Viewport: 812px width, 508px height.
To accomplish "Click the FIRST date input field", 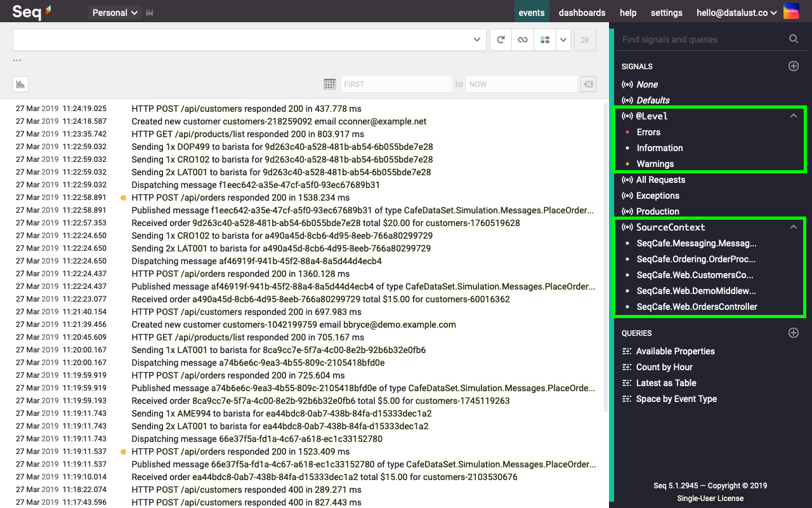I will tap(396, 84).
